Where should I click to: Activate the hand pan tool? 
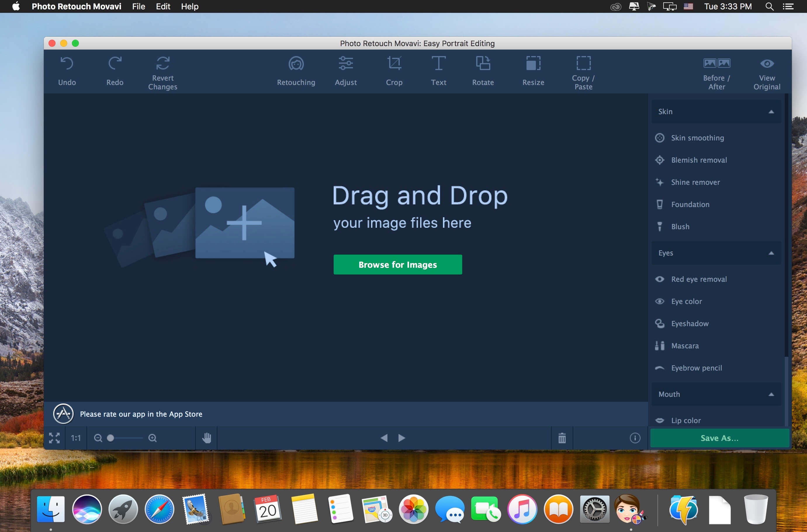pyautogui.click(x=206, y=438)
